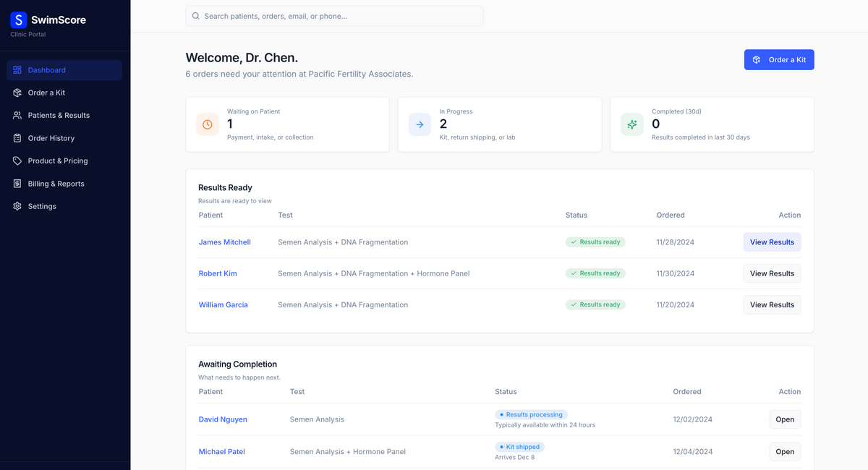868x470 pixels.
Task: Click the Awaiting Completion section heading
Action: [x=238, y=364]
